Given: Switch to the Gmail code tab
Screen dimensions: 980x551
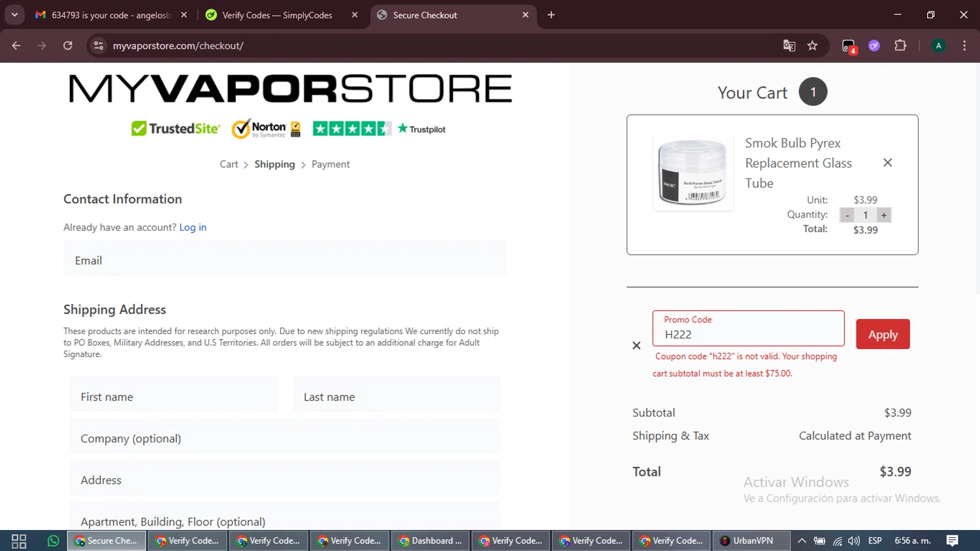Looking at the screenshot, I should coord(111,15).
